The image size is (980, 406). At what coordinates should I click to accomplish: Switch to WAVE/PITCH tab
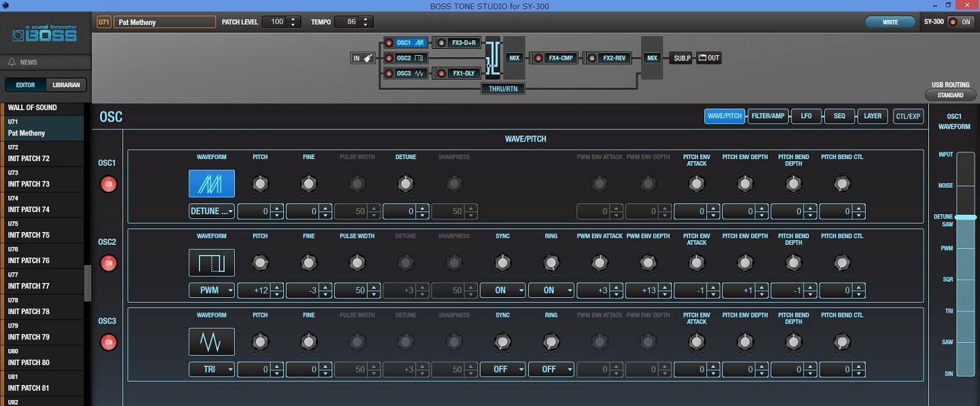(725, 116)
